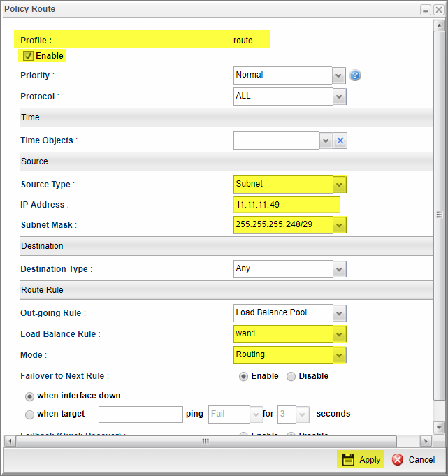Click the horizontal scrollbar thumb
The image size is (448, 476).
tap(205, 442)
